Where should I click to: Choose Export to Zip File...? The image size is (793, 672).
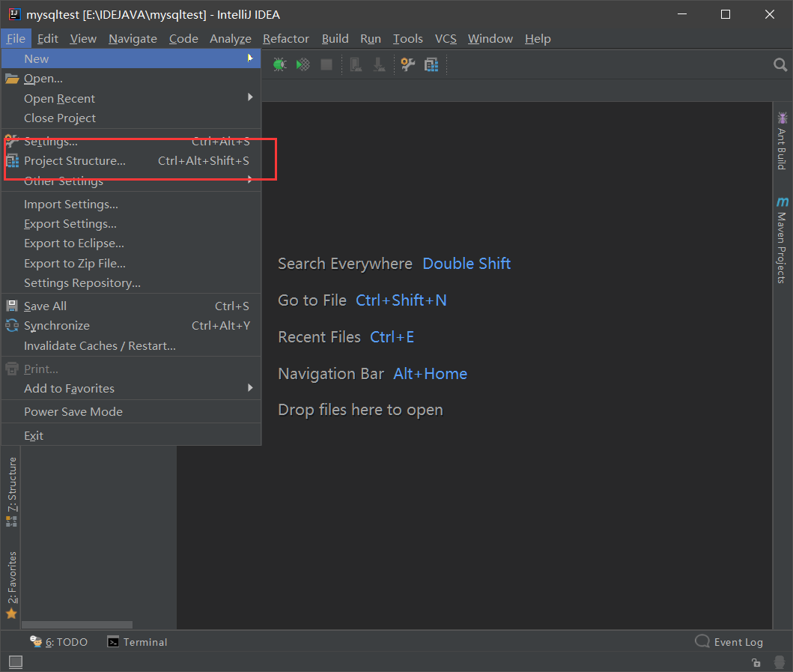tap(132, 263)
